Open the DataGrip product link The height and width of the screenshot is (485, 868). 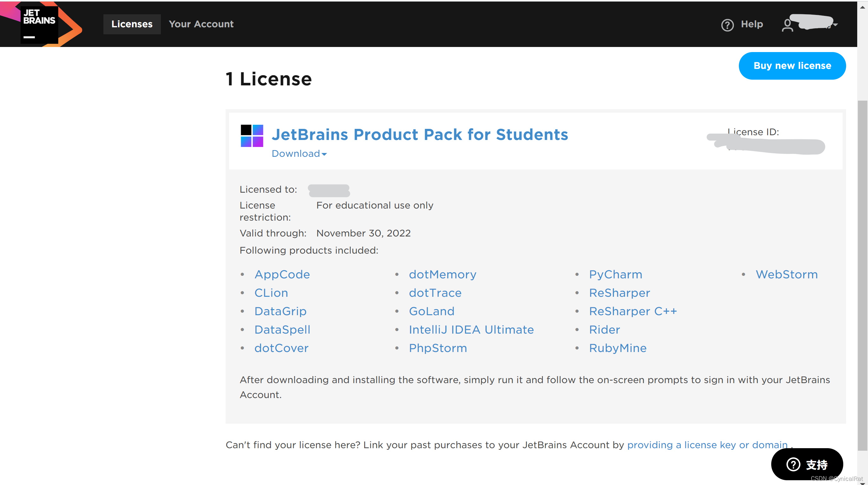pos(280,311)
